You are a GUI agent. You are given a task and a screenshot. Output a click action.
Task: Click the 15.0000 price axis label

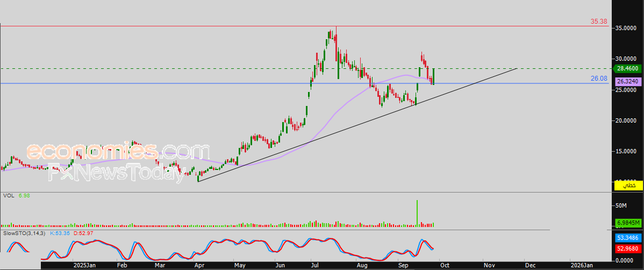(x=627, y=151)
